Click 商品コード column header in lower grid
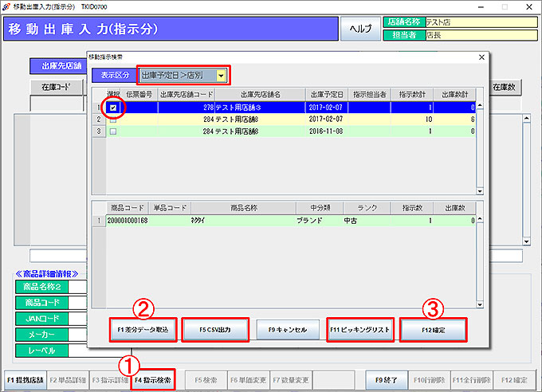Viewport: 542px width, 392px height. (128, 208)
